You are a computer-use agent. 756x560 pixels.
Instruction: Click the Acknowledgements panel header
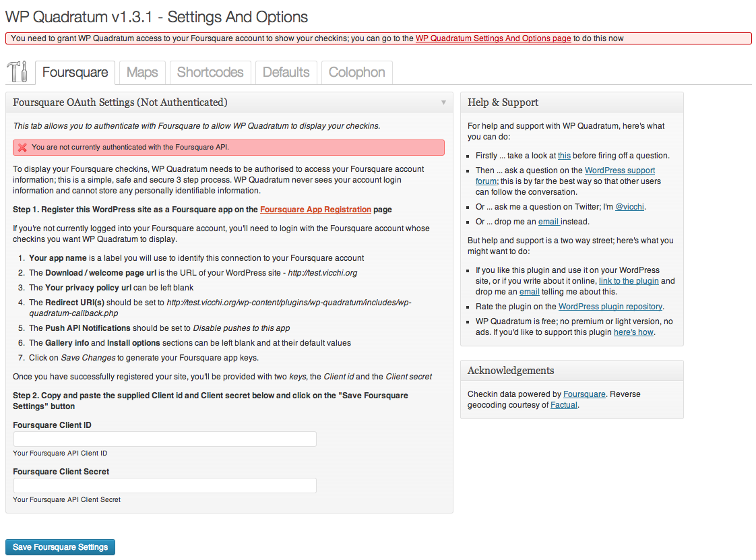(x=572, y=371)
